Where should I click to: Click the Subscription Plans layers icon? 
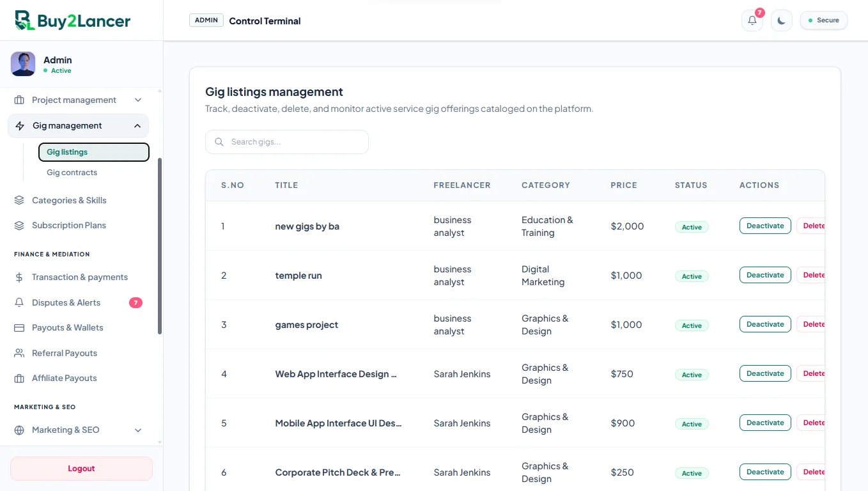[x=19, y=226]
